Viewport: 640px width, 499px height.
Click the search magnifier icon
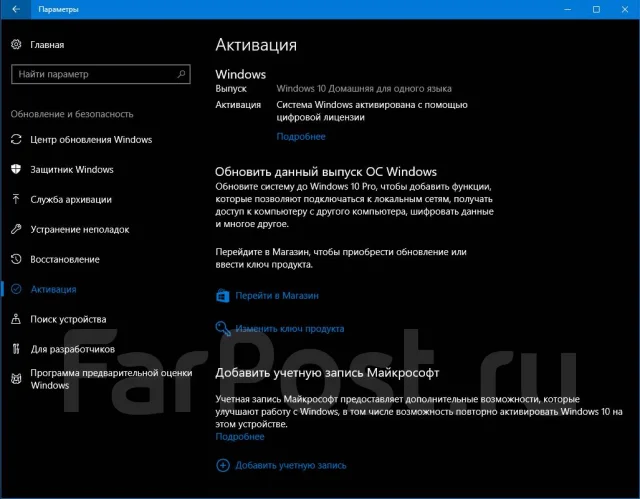click(x=181, y=74)
